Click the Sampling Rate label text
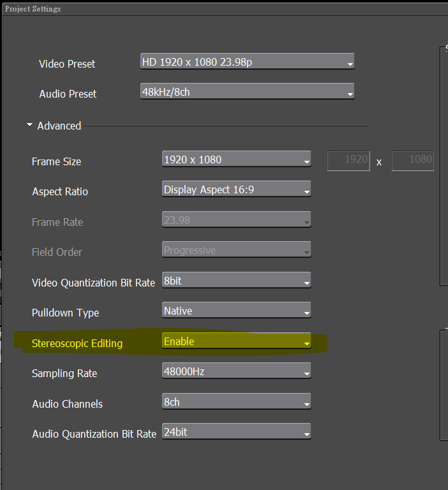This screenshot has width=448, height=490. pos(64,373)
